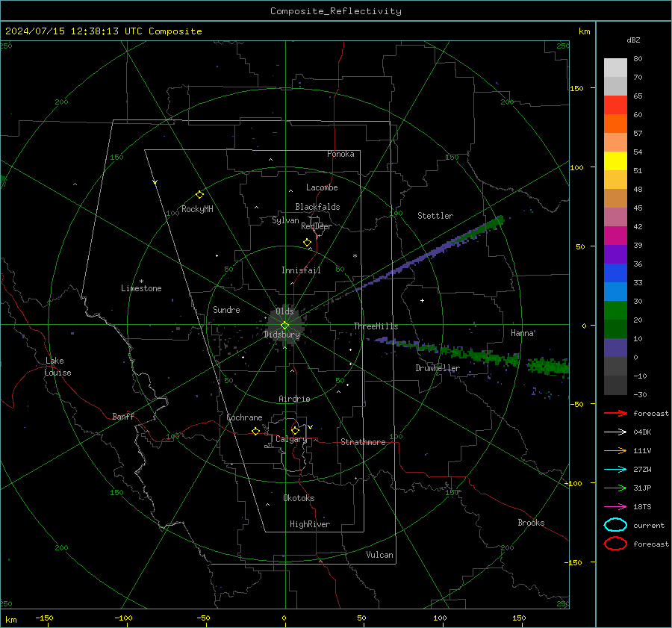Click the Innisfail town label
The height and width of the screenshot is (628, 672).
click(x=301, y=270)
